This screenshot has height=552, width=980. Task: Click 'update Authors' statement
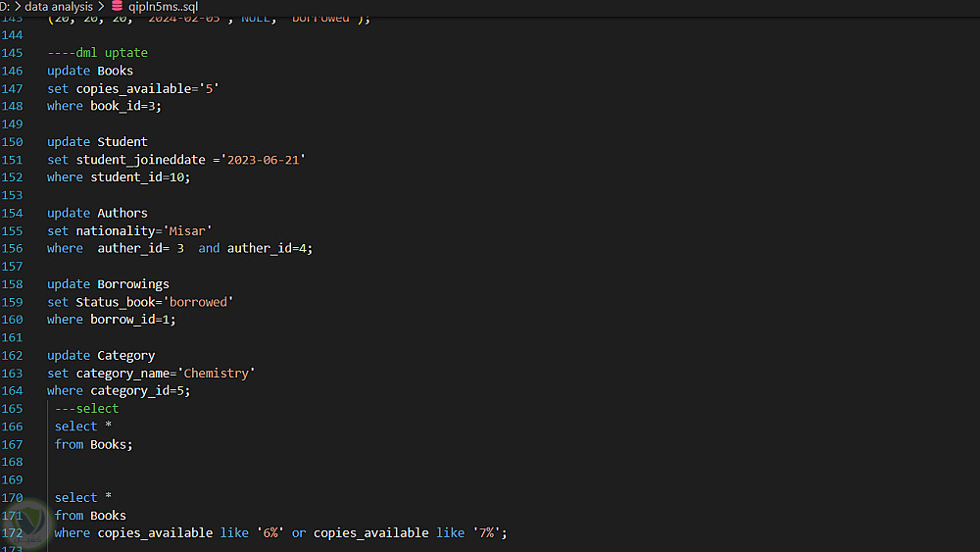97,213
